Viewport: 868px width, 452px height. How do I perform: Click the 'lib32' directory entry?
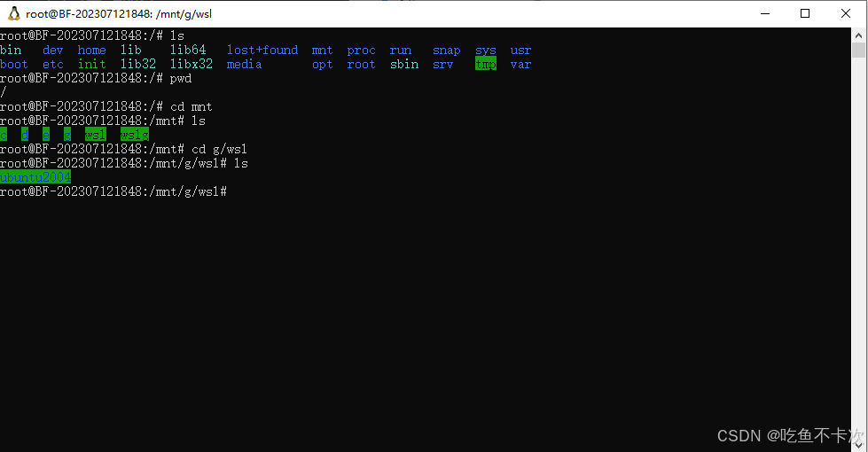click(x=138, y=64)
